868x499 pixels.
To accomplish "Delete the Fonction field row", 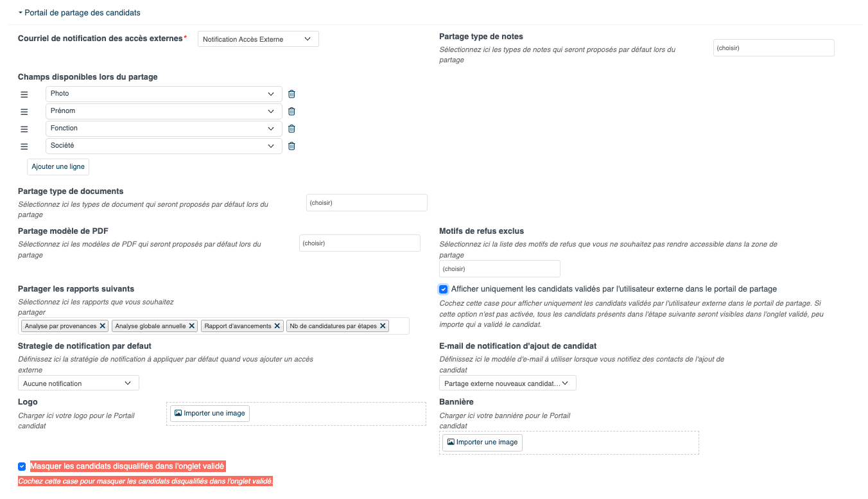I will point(291,128).
